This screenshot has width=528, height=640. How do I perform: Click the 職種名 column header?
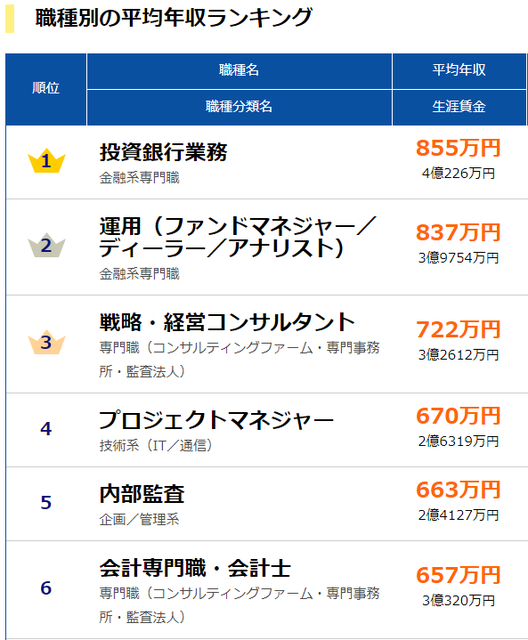coord(239,71)
